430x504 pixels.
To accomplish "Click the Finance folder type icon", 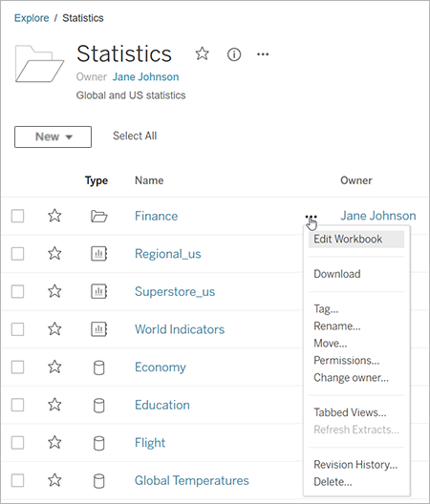I will [x=99, y=217].
